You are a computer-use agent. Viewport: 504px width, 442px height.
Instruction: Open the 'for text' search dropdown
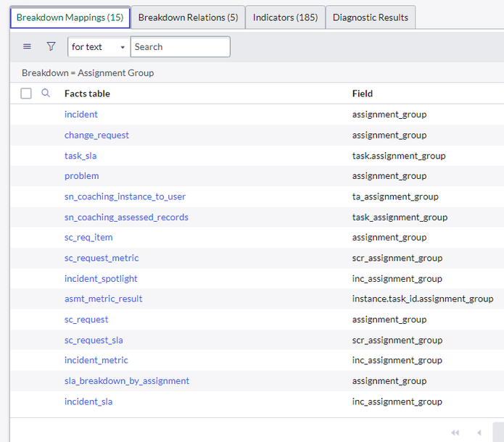99,47
